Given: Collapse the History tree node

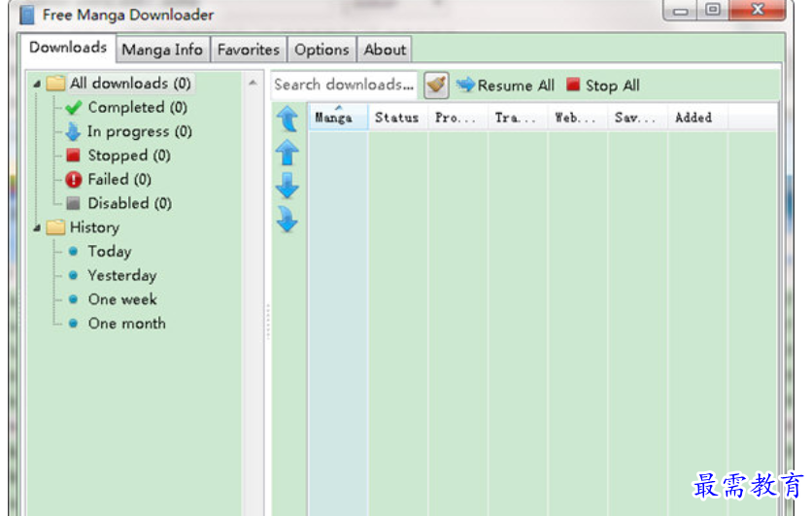Looking at the screenshot, I should (37, 227).
